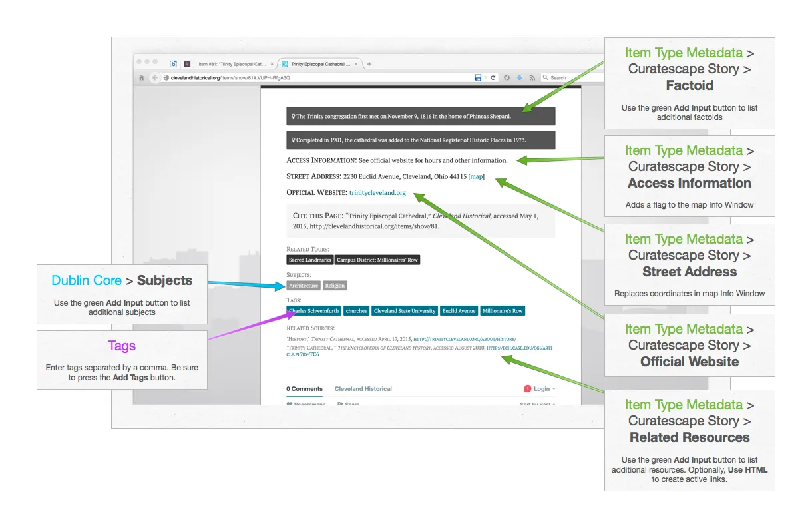
Task: Click the factoid about November 9, 1816 meeting
Action: pos(421,116)
